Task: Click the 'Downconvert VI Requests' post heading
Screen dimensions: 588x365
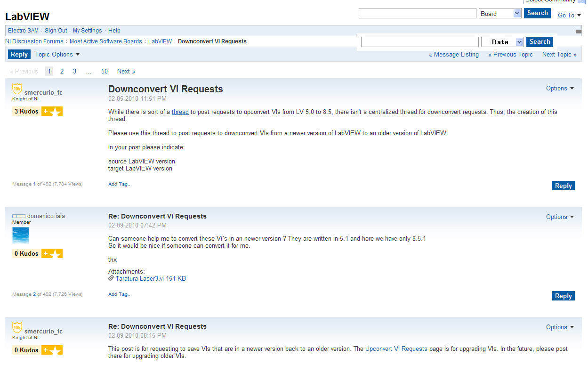Action: click(166, 89)
